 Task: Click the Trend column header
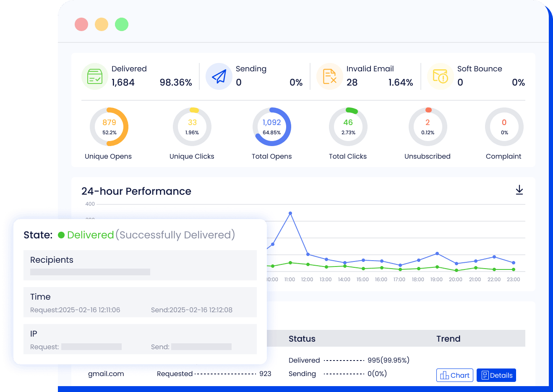tap(448, 339)
